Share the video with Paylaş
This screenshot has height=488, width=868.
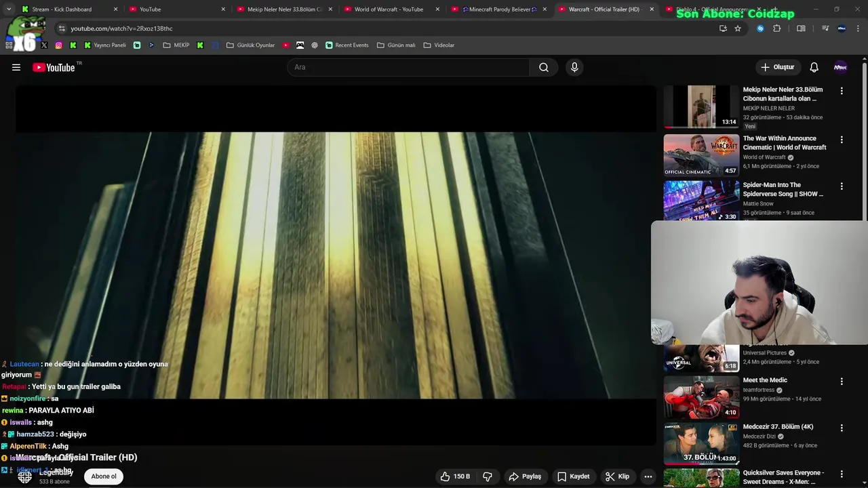click(525, 476)
